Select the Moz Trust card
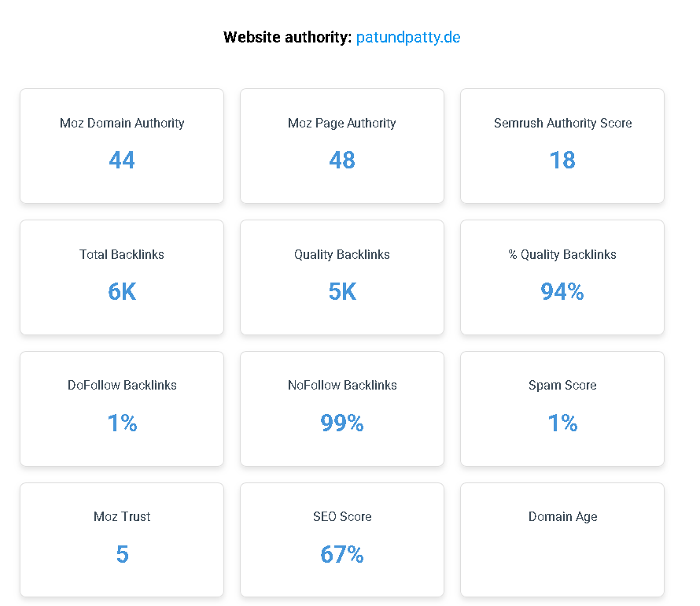 pyautogui.click(x=122, y=540)
